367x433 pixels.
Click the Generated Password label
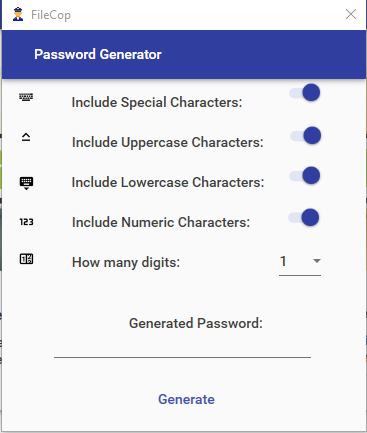click(x=196, y=323)
